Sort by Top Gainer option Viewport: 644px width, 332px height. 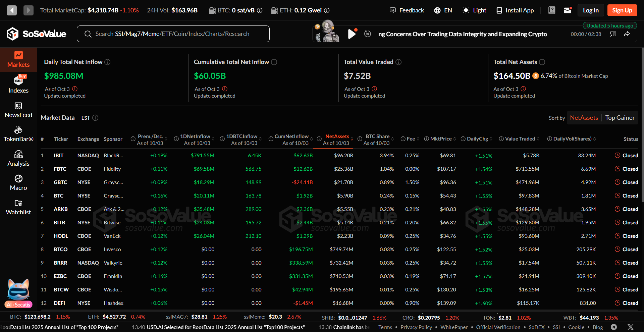620,118
